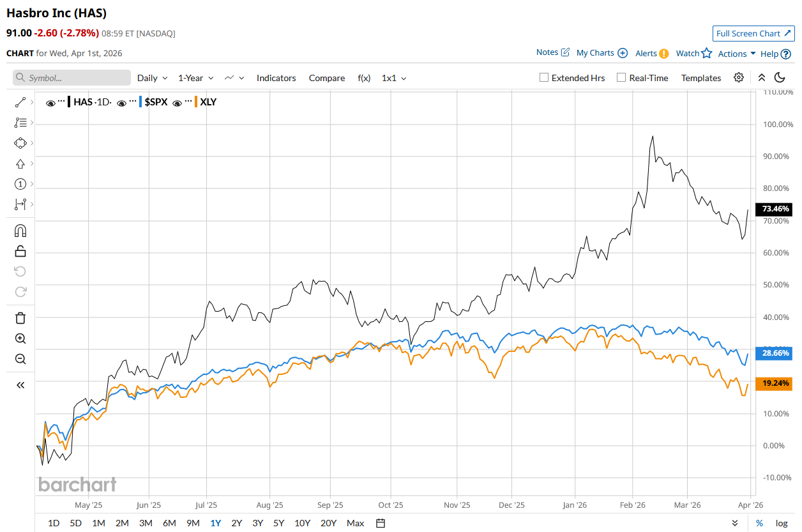Click the Full Screen Chart button
Screen dimensions: 802x532
click(753, 34)
